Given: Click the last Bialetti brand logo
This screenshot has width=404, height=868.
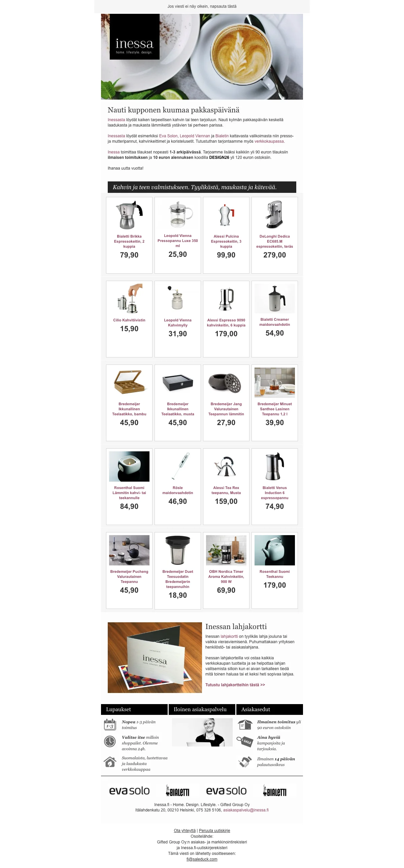Looking at the screenshot, I should (275, 791).
